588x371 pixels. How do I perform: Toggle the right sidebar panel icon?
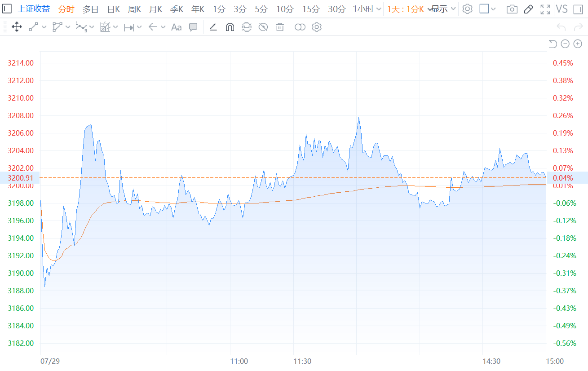tap(579, 9)
